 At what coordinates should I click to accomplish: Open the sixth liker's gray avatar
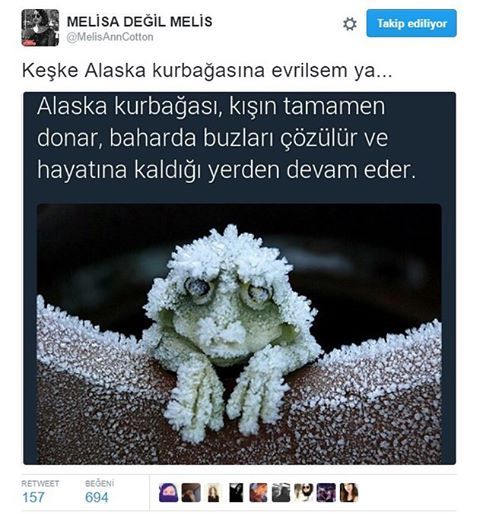point(281,493)
